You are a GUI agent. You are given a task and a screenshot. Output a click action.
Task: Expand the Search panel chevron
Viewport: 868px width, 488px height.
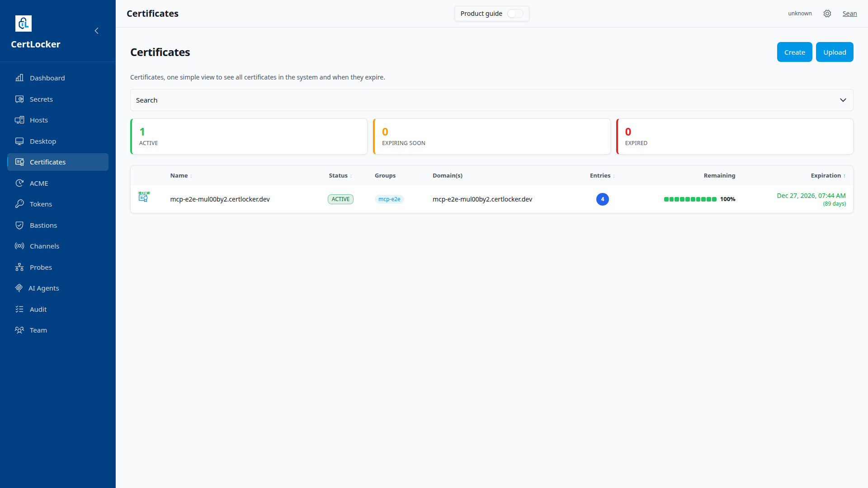843,100
